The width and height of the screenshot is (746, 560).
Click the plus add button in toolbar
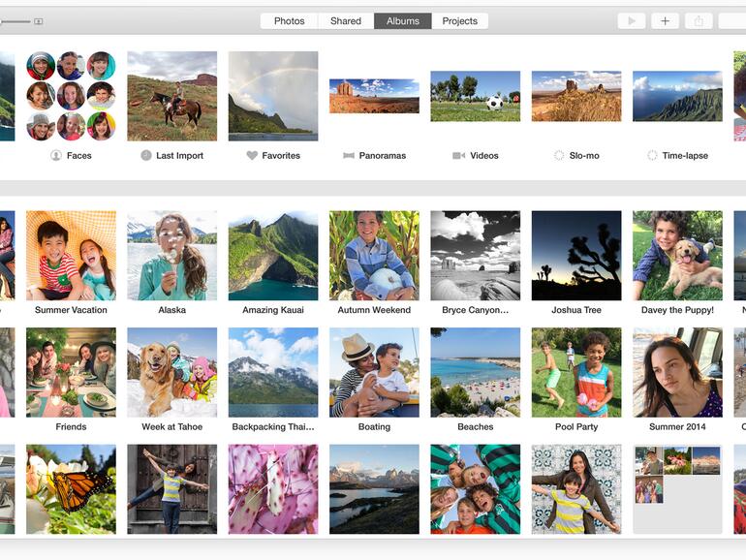[x=666, y=21]
